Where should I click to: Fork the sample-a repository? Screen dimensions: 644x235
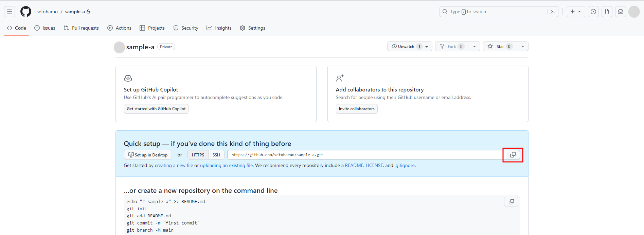click(x=452, y=47)
